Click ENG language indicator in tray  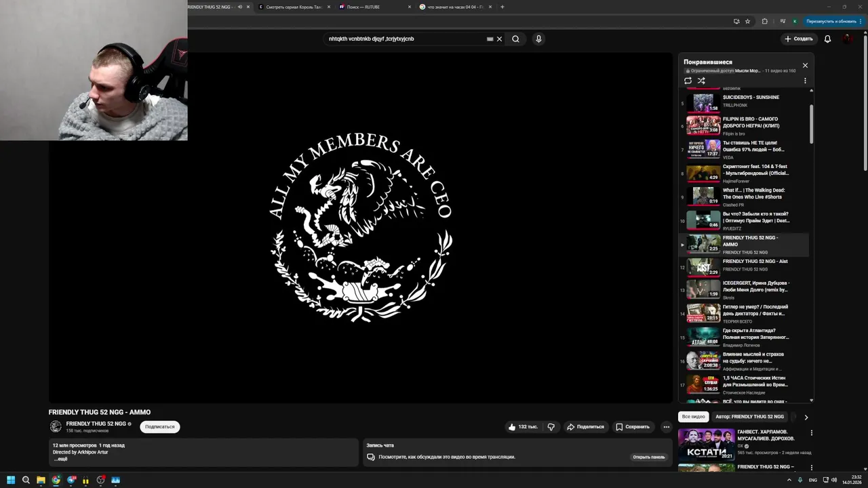click(813, 480)
